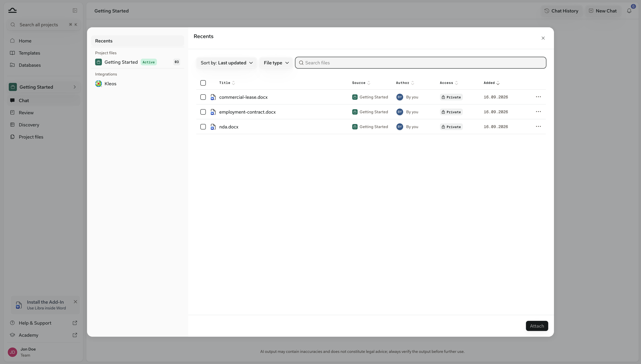The width and height of the screenshot is (641, 364).
Task: Open Install the Add-In prompt
Action: [x=45, y=305]
